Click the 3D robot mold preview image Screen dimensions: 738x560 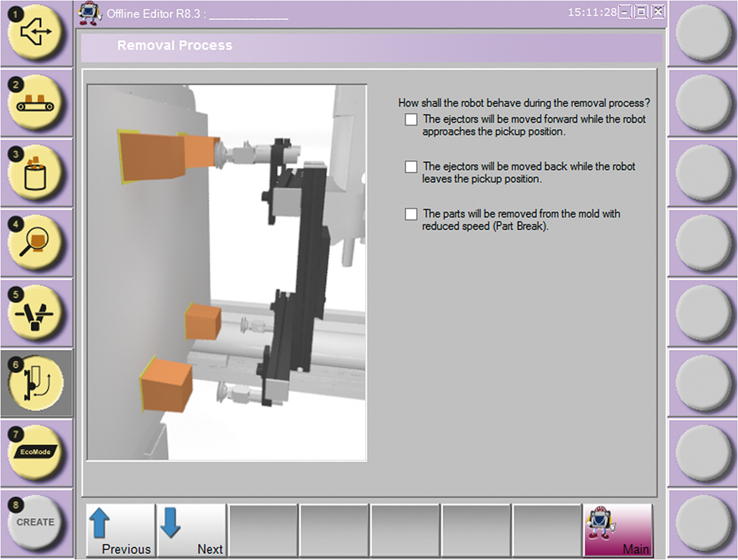pyautogui.click(x=227, y=272)
